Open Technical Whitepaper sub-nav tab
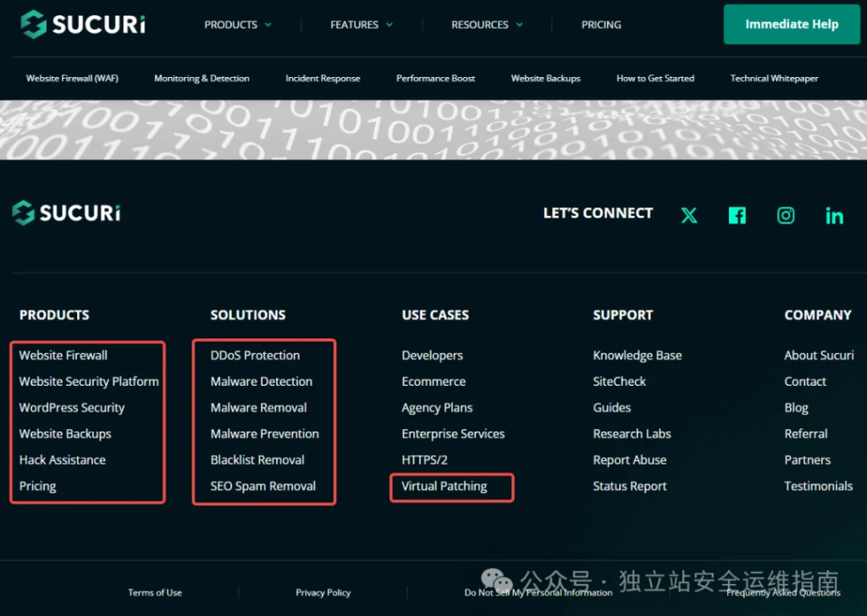 (x=774, y=79)
